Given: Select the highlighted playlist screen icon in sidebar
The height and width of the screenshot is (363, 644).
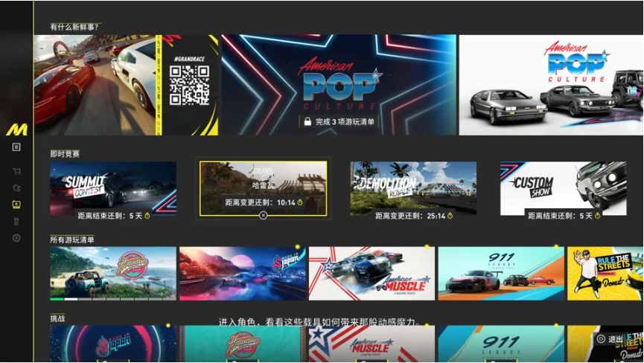Looking at the screenshot, I should [x=16, y=205].
